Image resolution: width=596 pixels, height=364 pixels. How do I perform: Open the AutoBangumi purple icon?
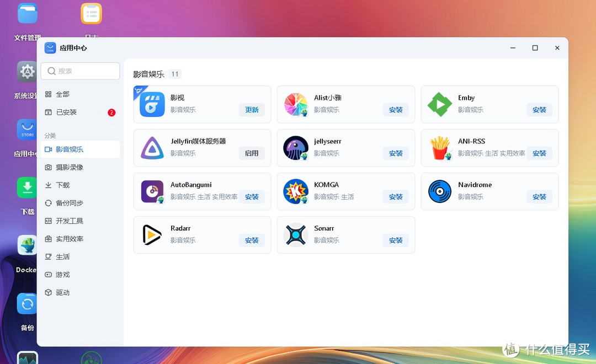click(x=152, y=191)
